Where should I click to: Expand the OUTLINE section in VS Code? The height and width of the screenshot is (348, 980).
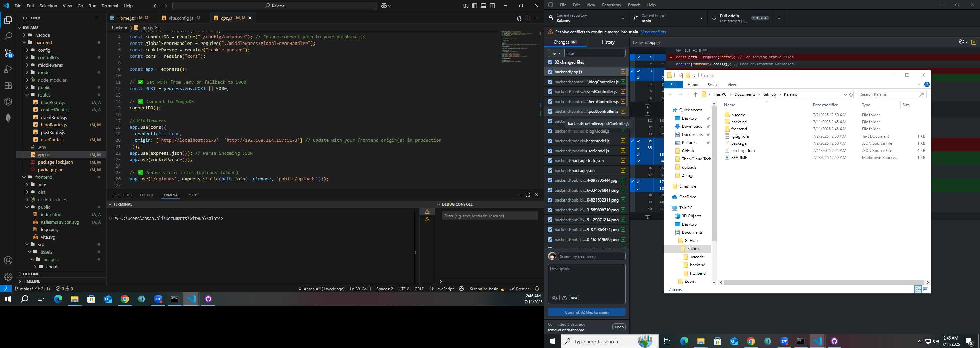(x=31, y=274)
